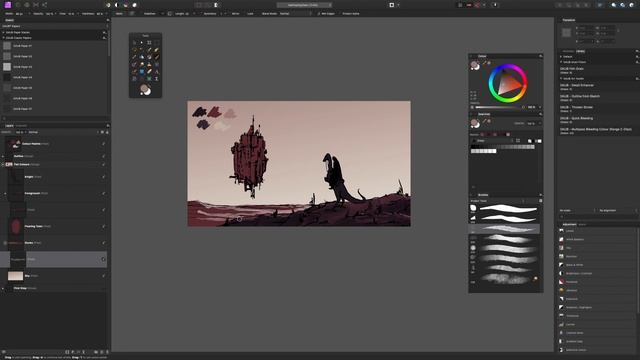
Task: Select the Move tool arrow in Tools panel
Action: point(142,42)
